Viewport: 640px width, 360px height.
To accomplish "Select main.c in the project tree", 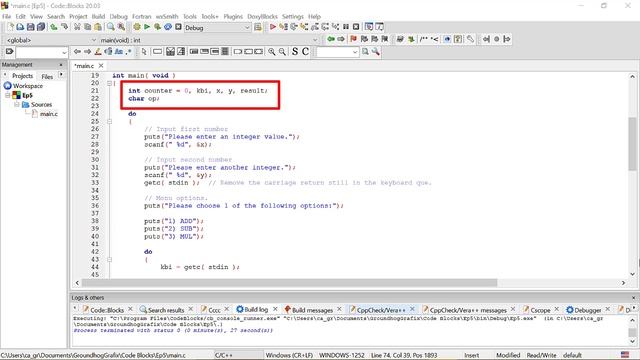I will [x=49, y=114].
